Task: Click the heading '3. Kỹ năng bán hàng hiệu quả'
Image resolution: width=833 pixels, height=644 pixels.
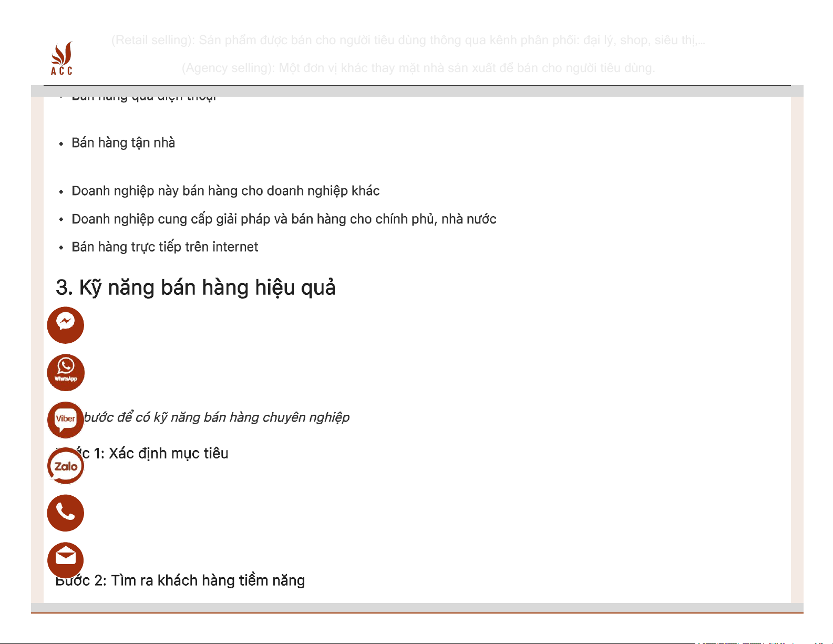Action: click(196, 288)
